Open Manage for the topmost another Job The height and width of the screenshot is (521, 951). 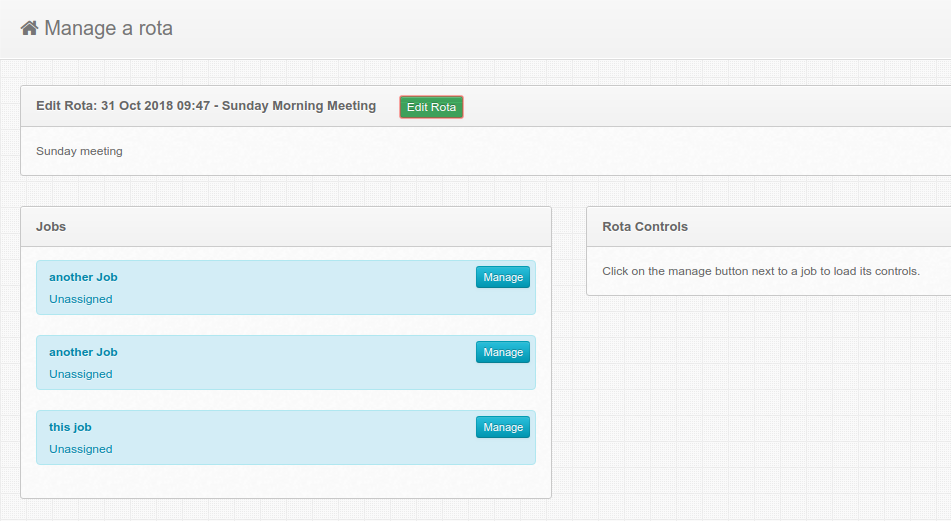(x=503, y=277)
